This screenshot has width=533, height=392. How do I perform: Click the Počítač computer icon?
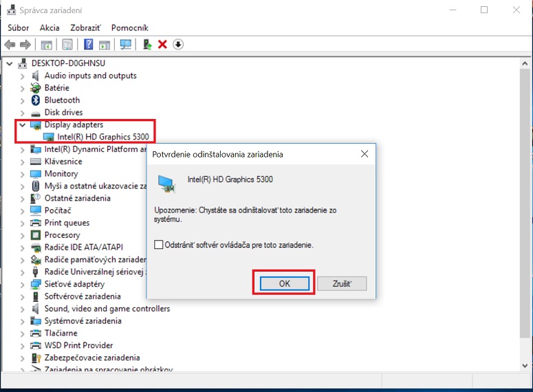point(36,210)
